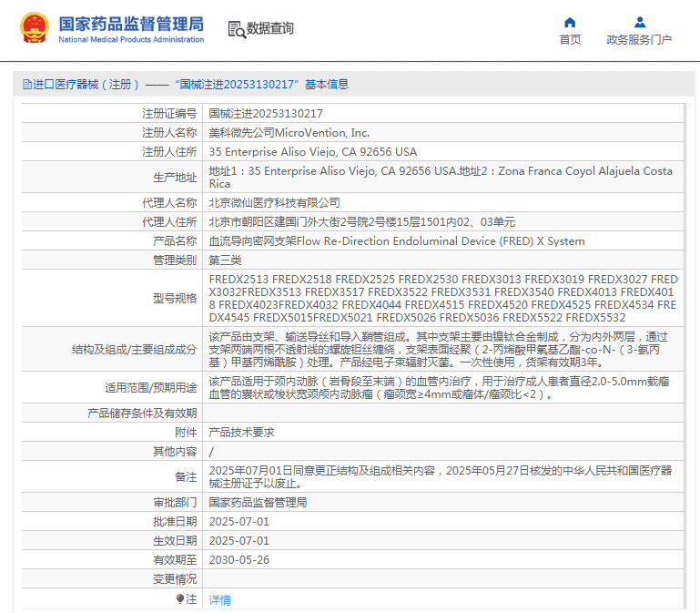700x613 pixels.
Task: Click the 2030-05-26 expiry date value
Action: coord(239,559)
